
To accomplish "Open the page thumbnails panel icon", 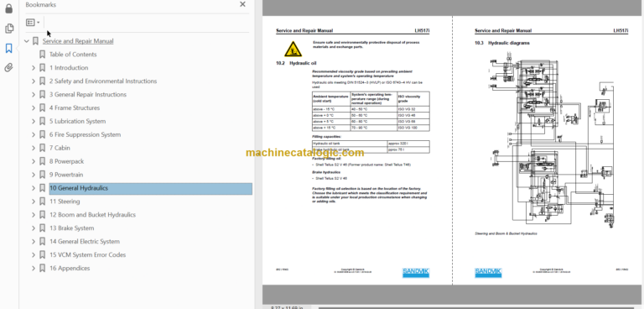I will click(8, 29).
